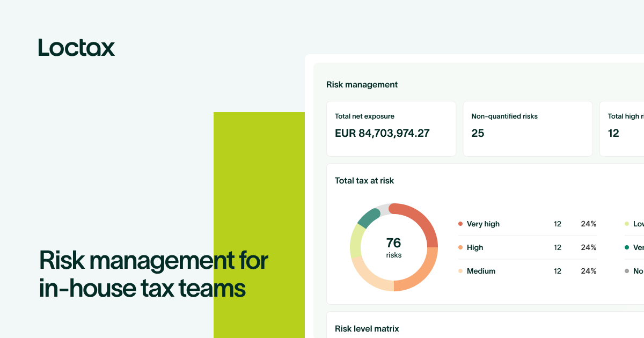Expand the Non-quantified risks card
The width and height of the screenshot is (644, 338).
pos(528,128)
